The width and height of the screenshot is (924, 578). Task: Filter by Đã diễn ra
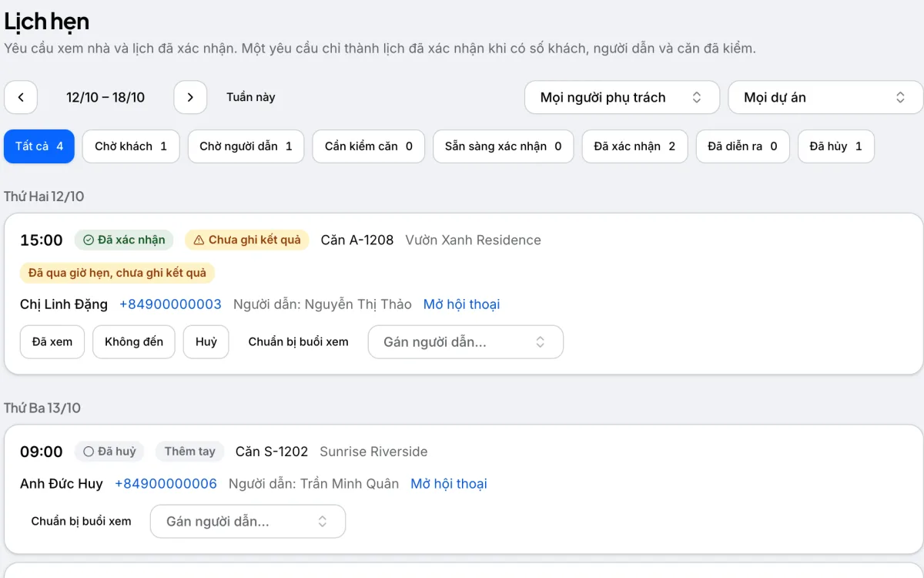pos(743,146)
